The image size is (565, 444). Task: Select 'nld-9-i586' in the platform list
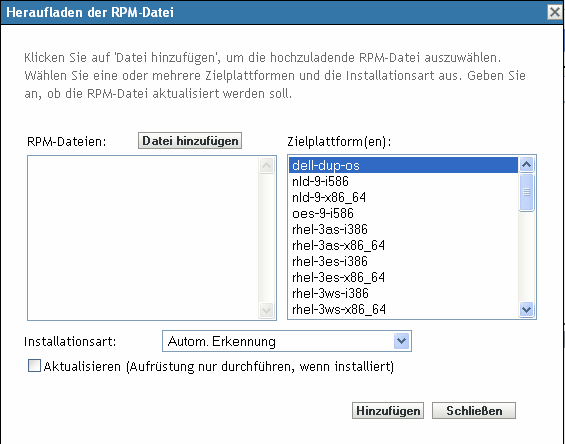pyautogui.click(x=403, y=181)
